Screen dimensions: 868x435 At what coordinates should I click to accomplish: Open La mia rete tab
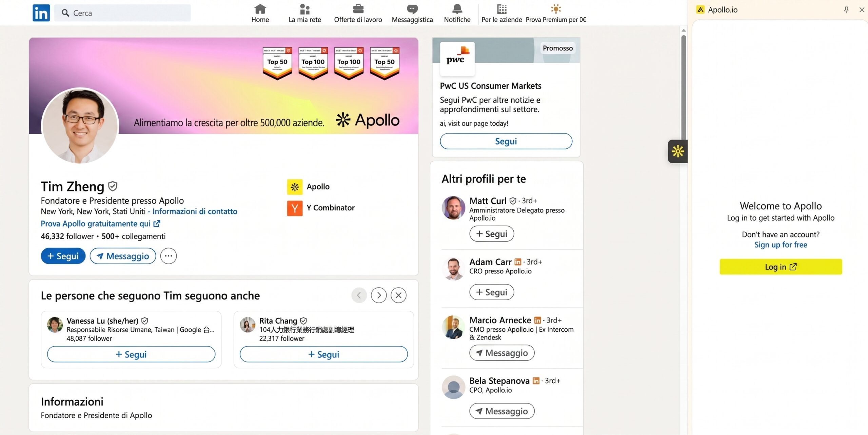[304, 13]
